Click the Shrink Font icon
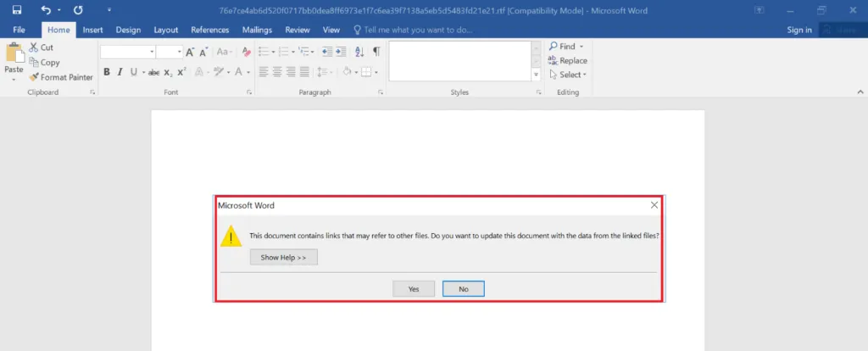Image resolution: width=868 pixels, height=351 pixels. click(203, 52)
